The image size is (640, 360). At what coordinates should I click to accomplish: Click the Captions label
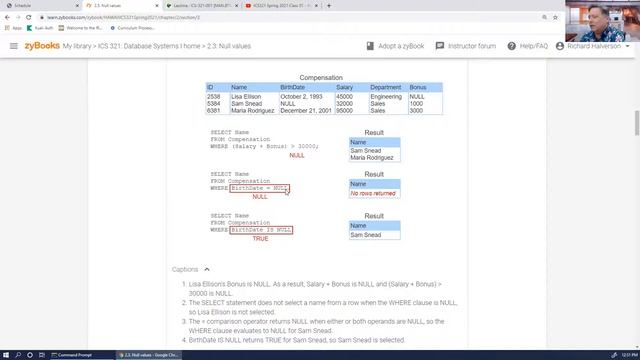point(185,269)
